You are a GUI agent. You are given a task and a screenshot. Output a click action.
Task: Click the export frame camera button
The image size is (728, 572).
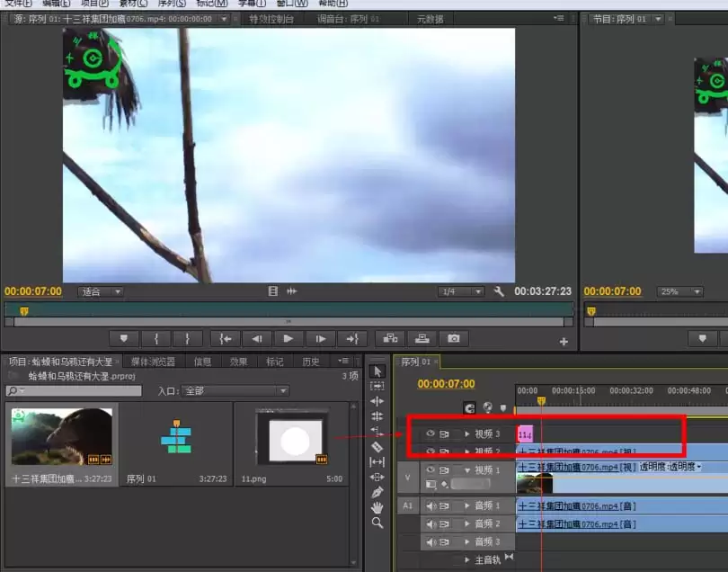tap(454, 338)
